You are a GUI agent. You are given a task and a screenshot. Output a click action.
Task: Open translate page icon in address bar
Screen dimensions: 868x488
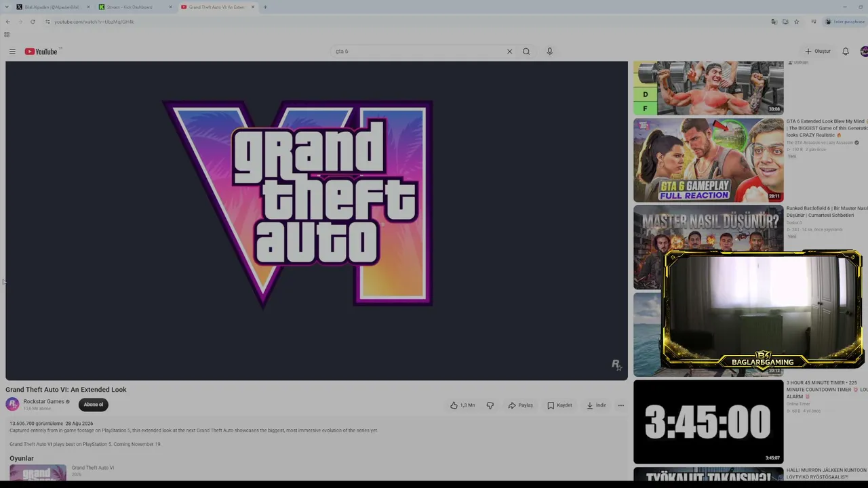(774, 22)
